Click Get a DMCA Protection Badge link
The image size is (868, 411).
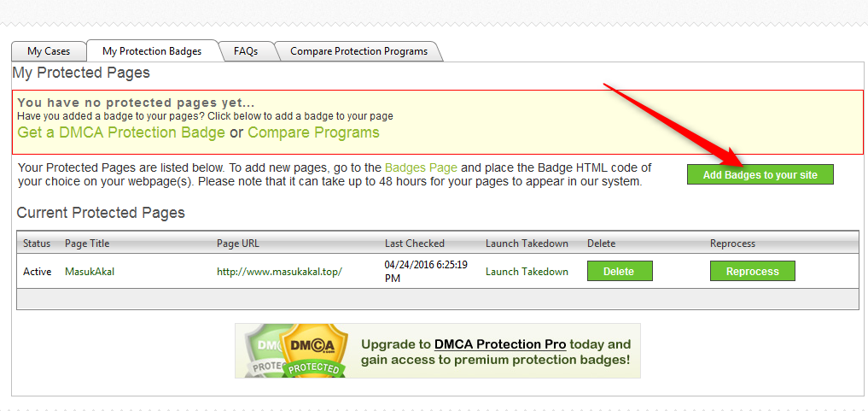[121, 132]
